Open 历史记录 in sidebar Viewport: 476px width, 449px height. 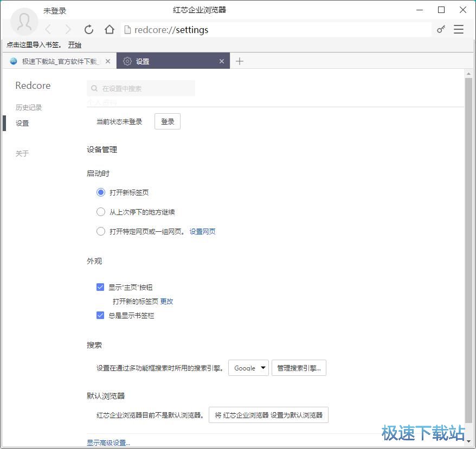click(x=29, y=107)
